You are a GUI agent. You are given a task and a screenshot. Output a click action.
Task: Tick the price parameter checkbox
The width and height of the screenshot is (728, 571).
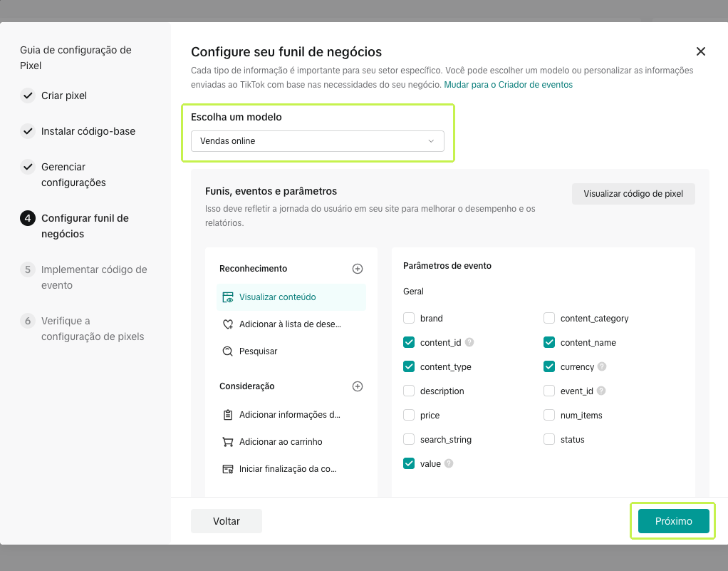tap(409, 416)
